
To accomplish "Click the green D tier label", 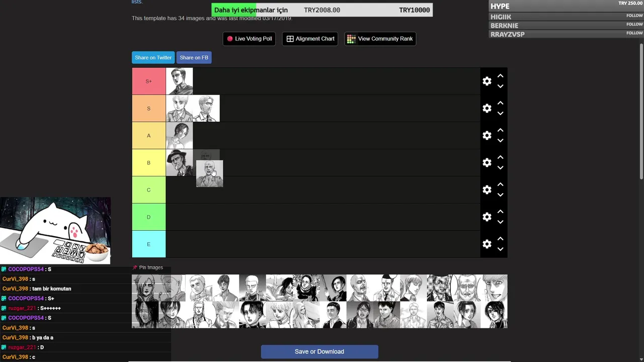I will (x=148, y=217).
